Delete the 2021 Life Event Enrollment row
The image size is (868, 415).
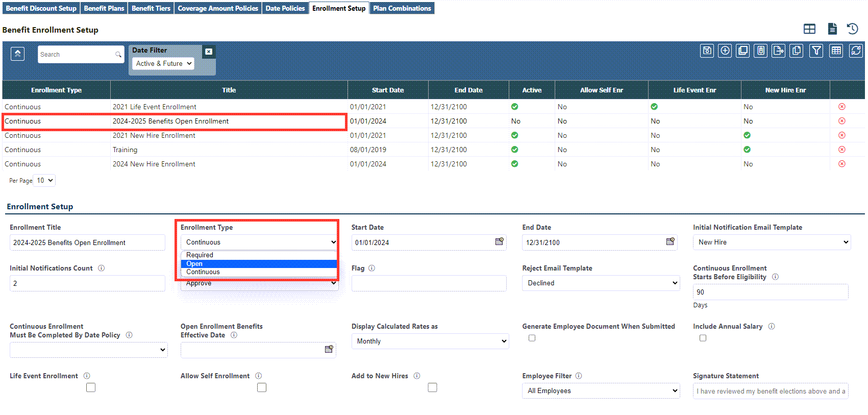click(x=842, y=107)
